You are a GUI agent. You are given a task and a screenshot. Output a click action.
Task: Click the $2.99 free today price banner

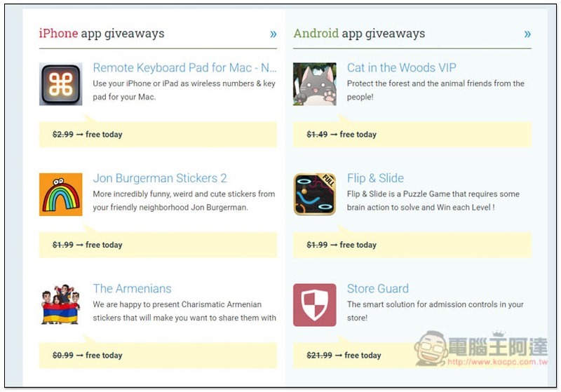158,135
